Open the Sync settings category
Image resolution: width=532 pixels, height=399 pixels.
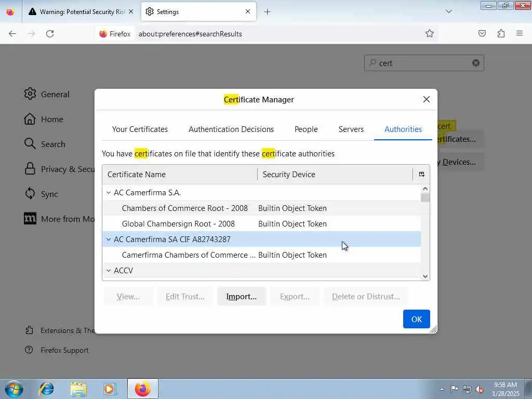pos(41,194)
